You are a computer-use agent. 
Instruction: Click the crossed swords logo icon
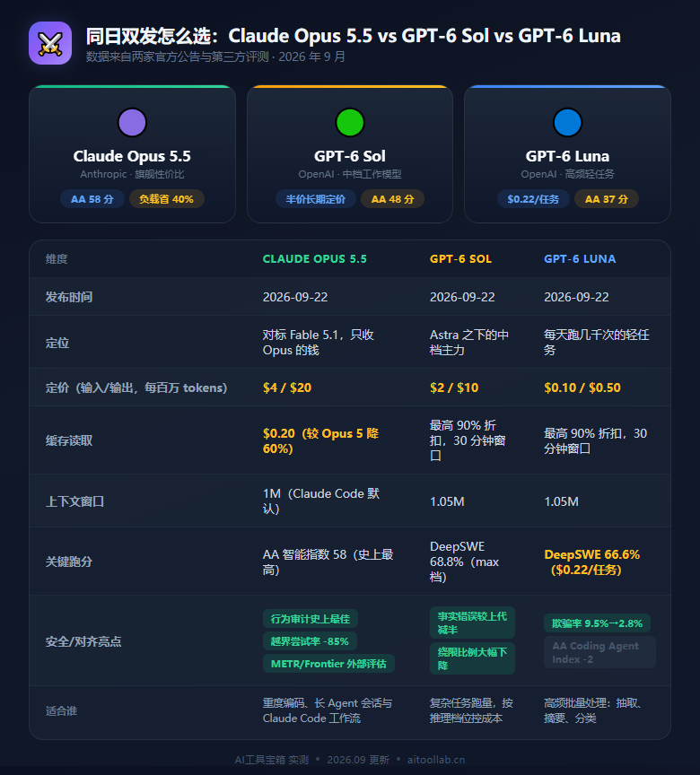50,43
